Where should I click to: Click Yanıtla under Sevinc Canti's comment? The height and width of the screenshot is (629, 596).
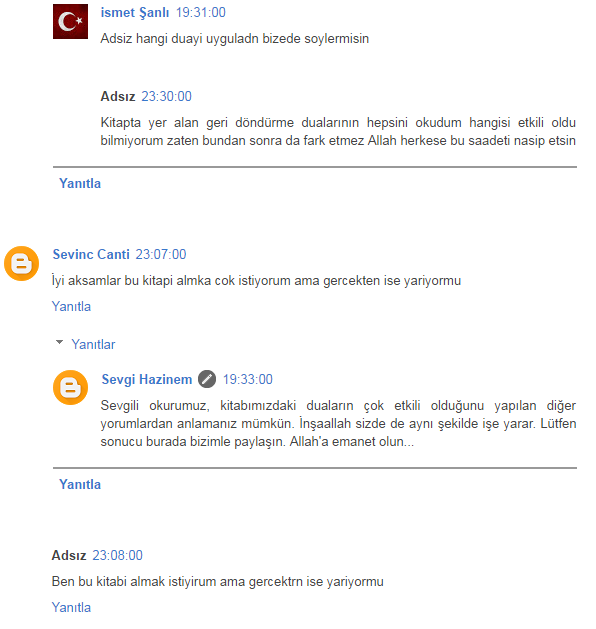pyautogui.click(x=71, y=306)
